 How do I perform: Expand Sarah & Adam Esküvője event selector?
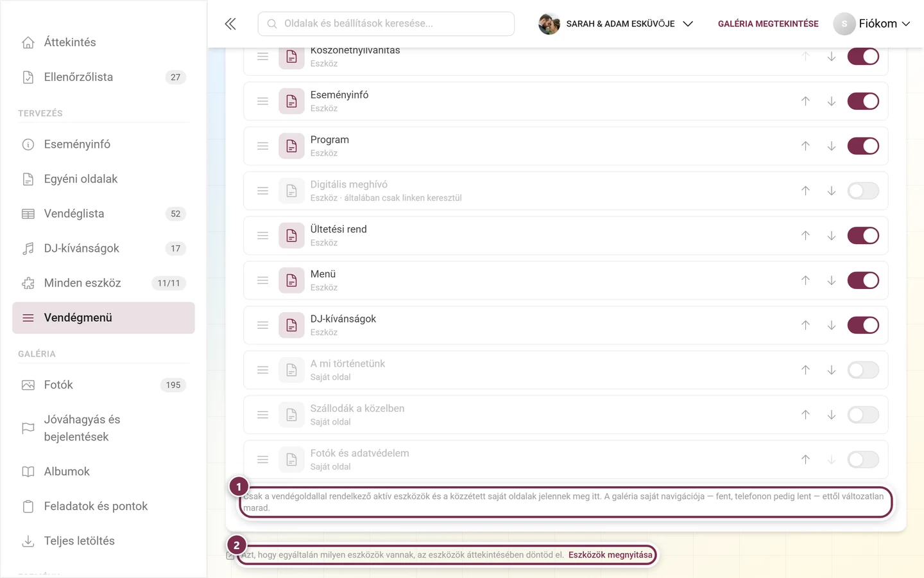(616, 24)
